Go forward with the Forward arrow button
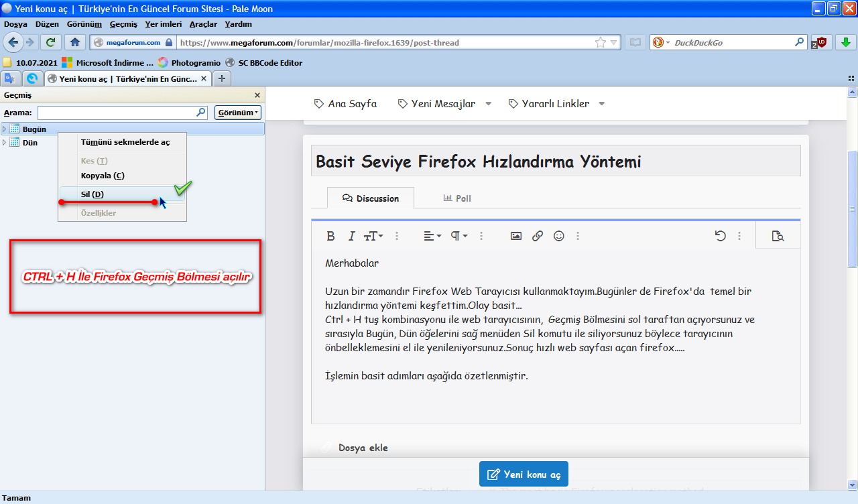Image resolution: width=858 pixels, height=504 pixels. coord(29,42)
